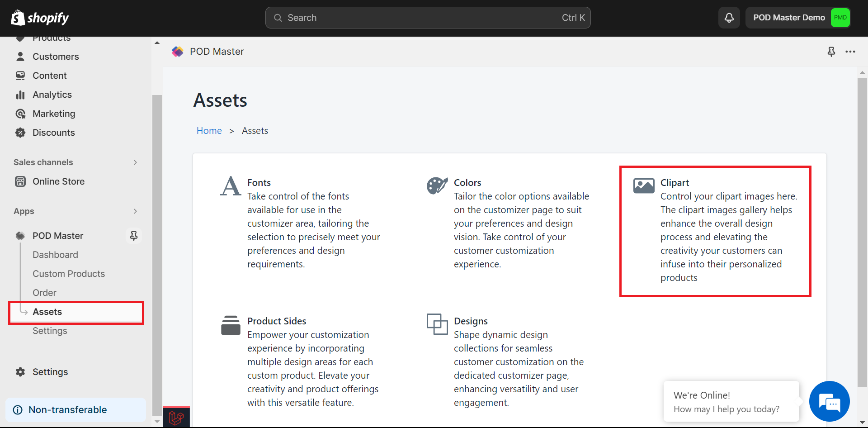Pin the app using header pin icon
This screenshot has width=868, height=428.
pyautogui.click(x=831, y=52)
